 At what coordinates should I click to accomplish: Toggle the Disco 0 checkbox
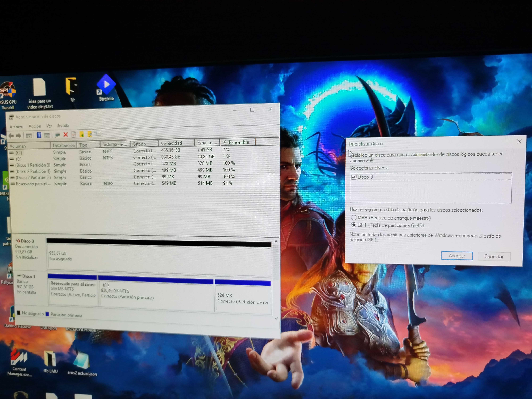[354, 177]
